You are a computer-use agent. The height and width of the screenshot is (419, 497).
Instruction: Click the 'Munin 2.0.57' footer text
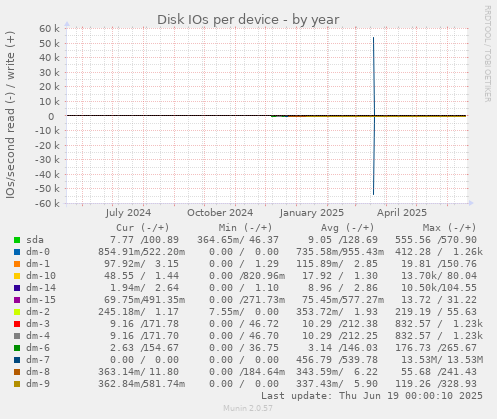tap(248, 408)
